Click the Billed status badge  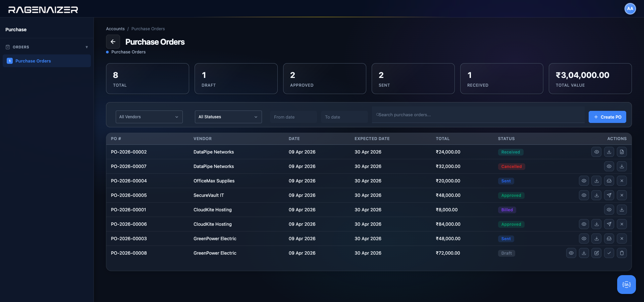coord(507,210)
